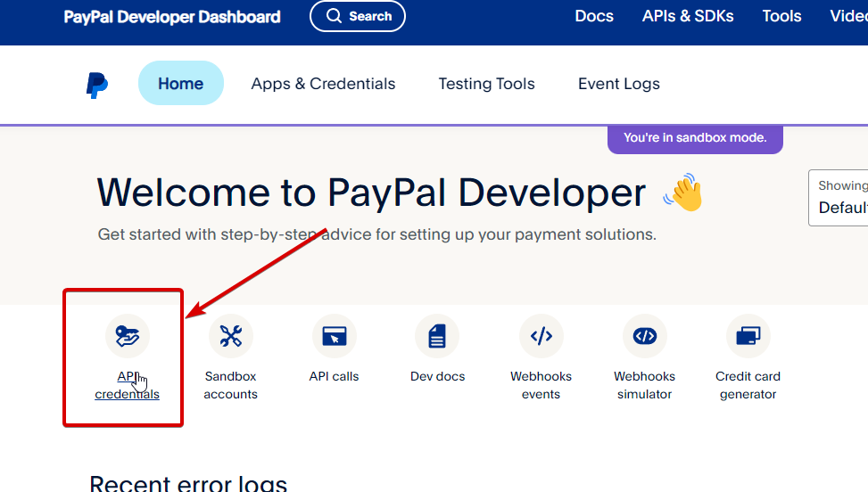Screen dimensions: 868x492
Task: Click the Webhooks events code icon
Action: (x=541, y=336)
